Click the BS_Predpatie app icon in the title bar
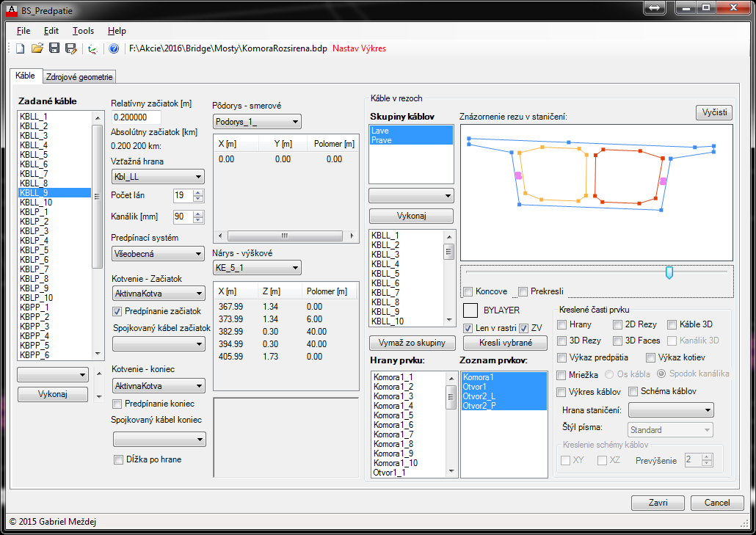 12,8
